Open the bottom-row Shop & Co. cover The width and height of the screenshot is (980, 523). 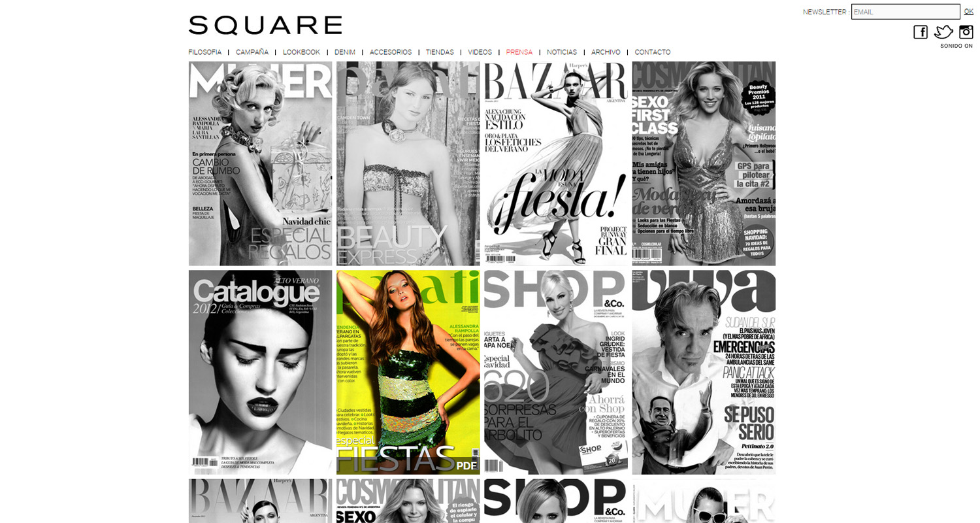click(556, 501)
